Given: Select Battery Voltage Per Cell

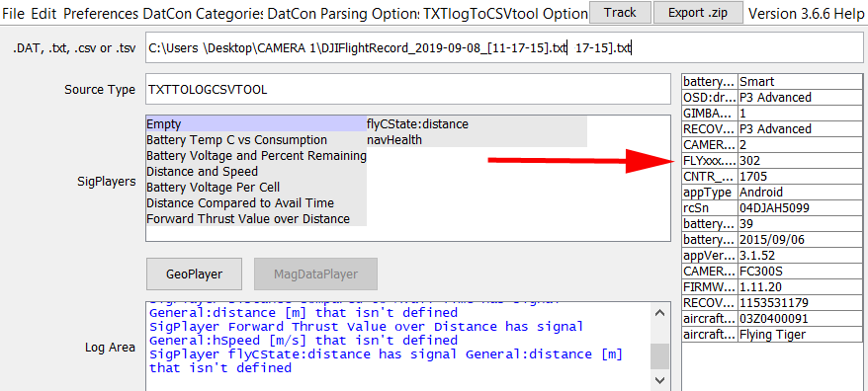Looking at the screenshot, I should click(256, 187).
